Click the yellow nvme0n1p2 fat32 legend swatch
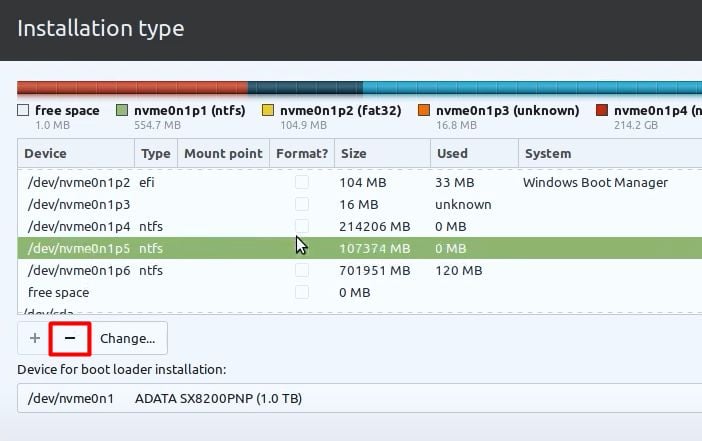This screenshot has width=702, height=441. coord(267,111)
